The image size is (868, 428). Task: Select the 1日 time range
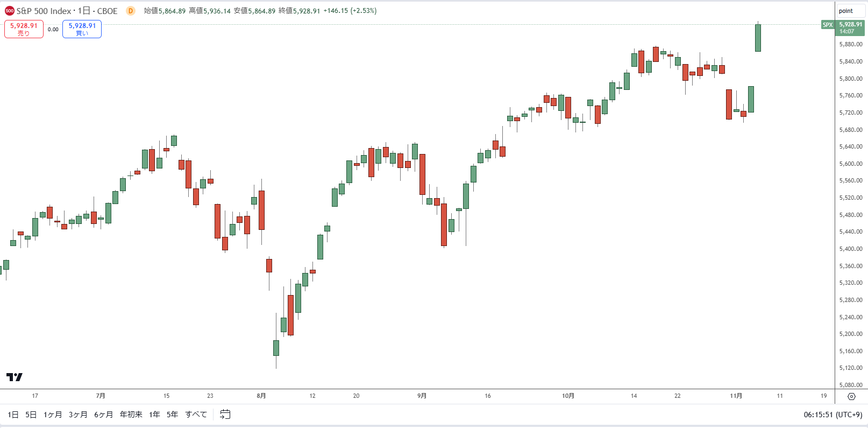point(13,415)
